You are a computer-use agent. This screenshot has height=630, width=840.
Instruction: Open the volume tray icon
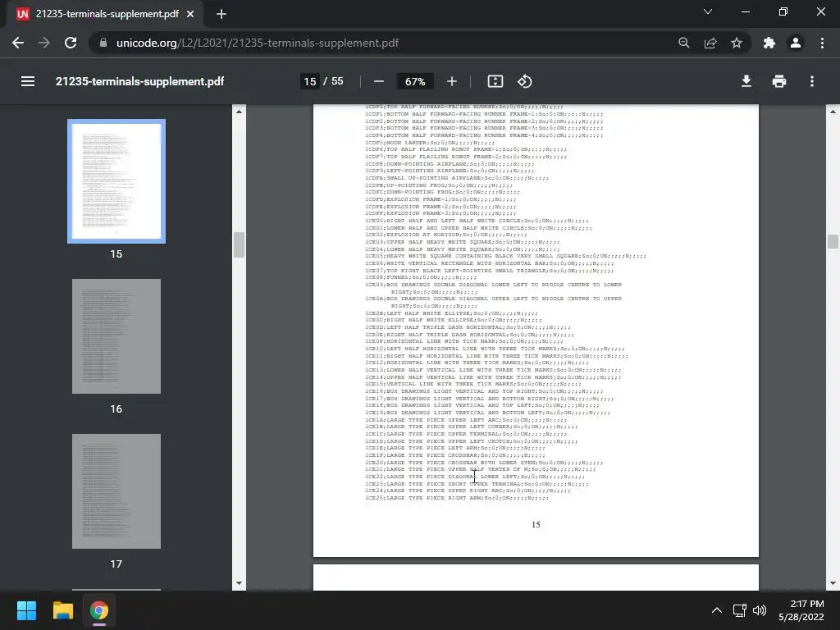759,610
